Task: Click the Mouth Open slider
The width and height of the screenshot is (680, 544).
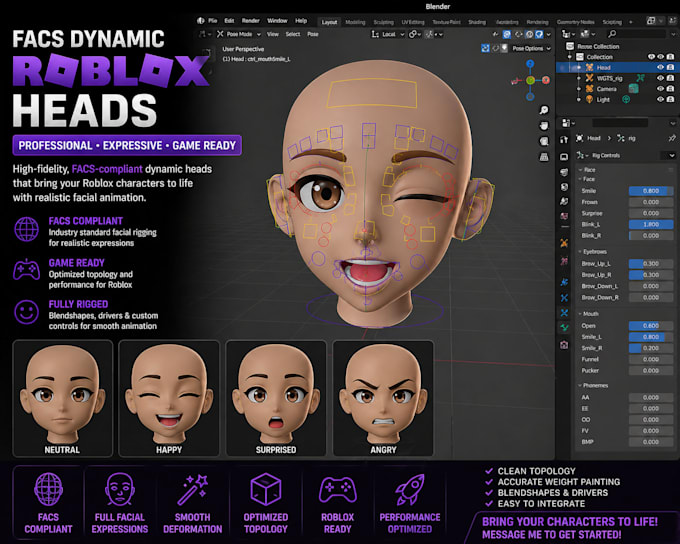Action: (651, 326)
